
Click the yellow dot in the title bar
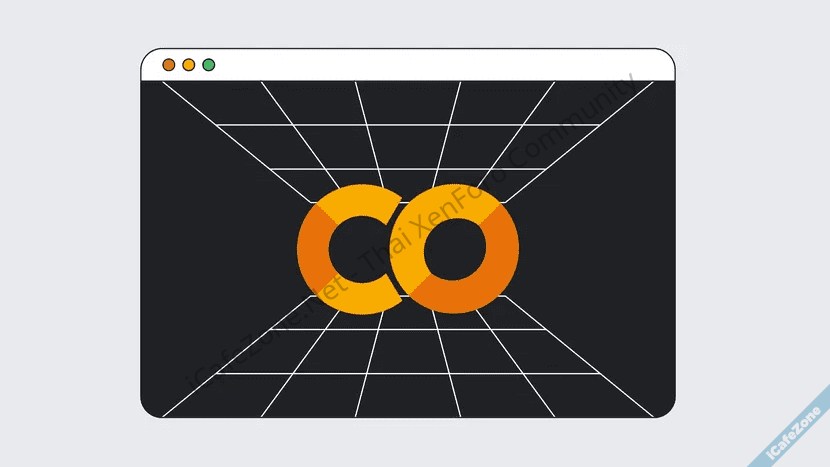click(189, 65)
